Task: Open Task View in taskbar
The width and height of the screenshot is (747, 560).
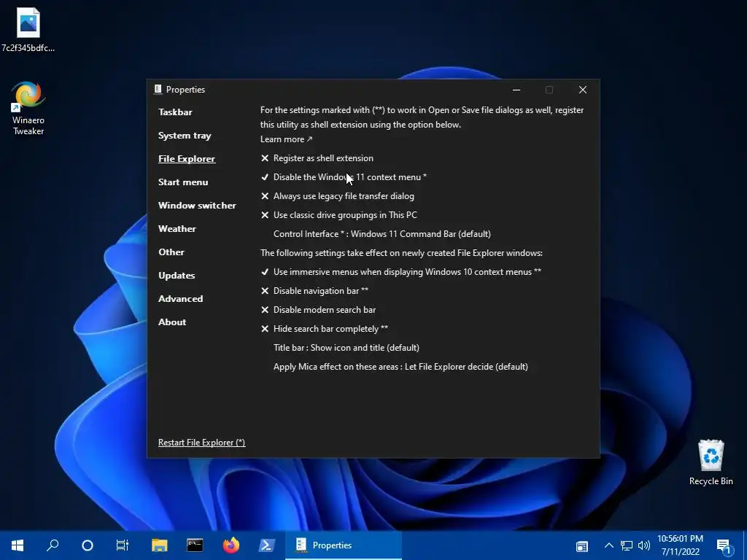Action: click(x=123, y=545)
